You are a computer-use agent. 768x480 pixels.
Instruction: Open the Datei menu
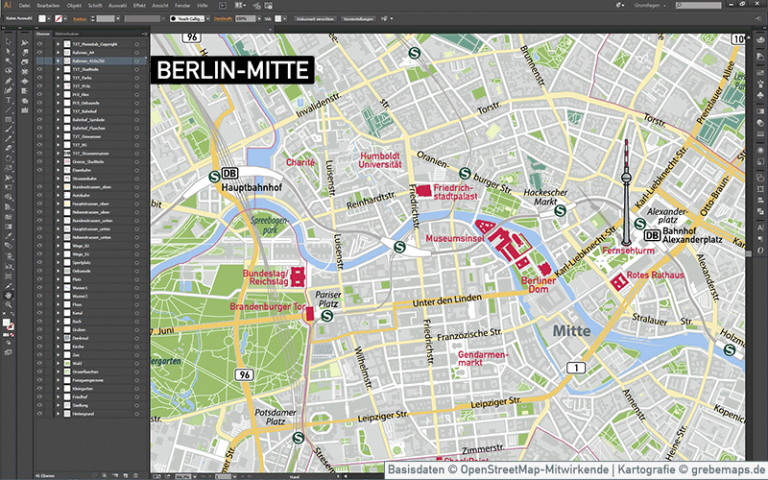tap(24, 5)
